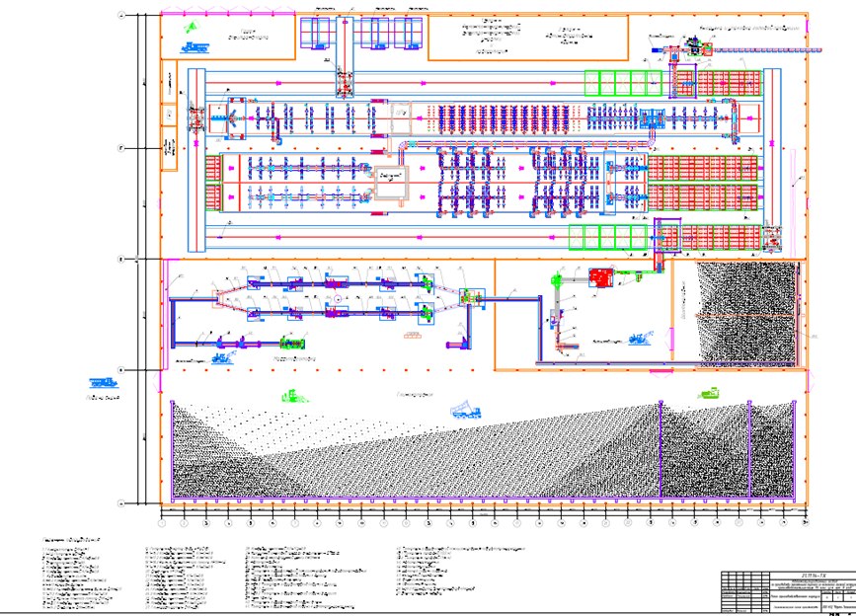Select the right vertical transfer car track

click(772, 160)
